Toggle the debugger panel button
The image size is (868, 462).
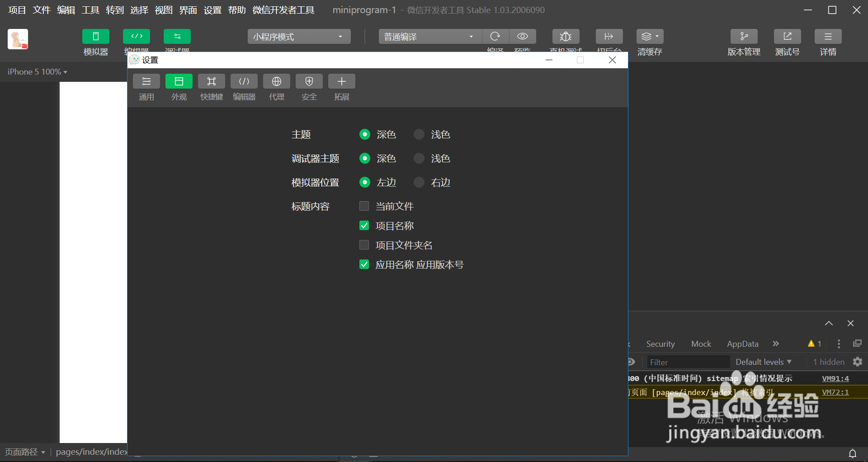177,37
